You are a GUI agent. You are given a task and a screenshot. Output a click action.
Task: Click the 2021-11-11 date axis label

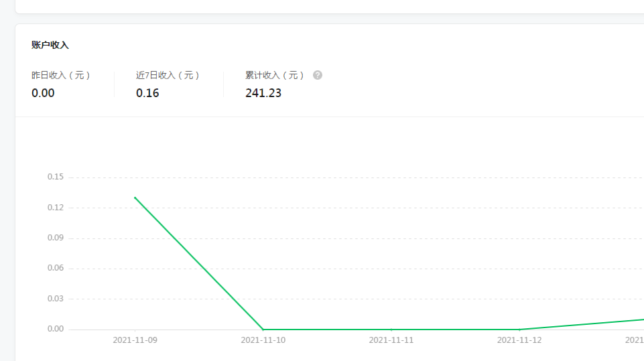[x=391, y=340]
